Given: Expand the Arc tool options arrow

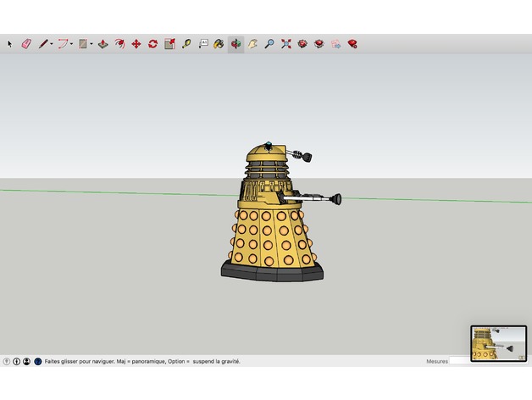Looking at the screenshot, I should click(x=72, y=43).
